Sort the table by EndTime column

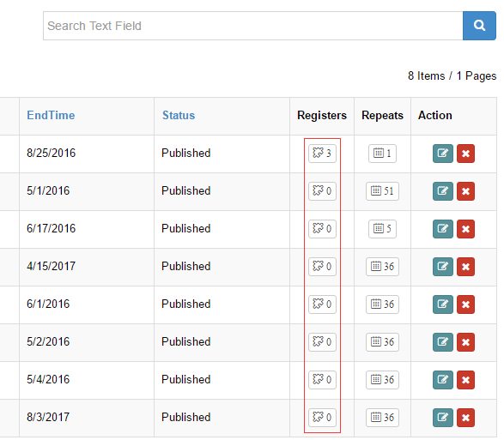(x=51, y=115)
